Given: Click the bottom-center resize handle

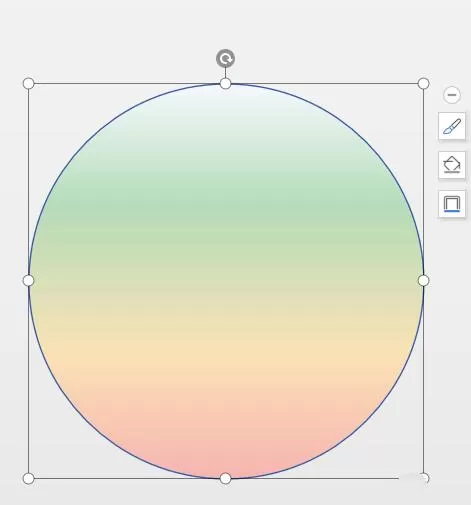Looking at the screenshot, I should [226, 479].
